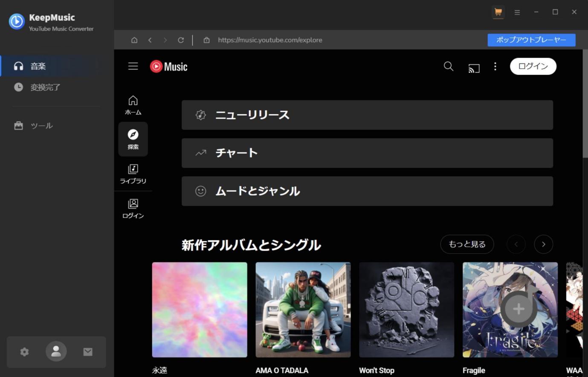Click the address bar URL field
This screenshot has width=588, height=377.
(270, 40)
